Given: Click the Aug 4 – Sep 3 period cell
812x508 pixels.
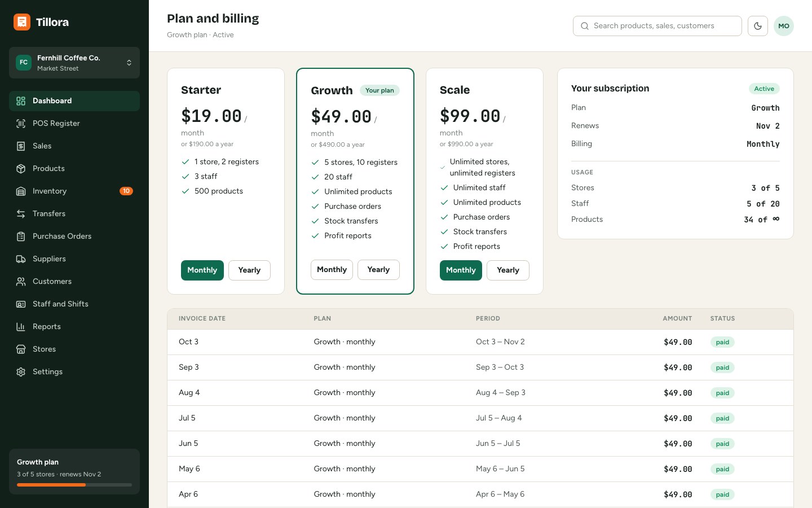Looking at the screenshot, I should 501,393.
